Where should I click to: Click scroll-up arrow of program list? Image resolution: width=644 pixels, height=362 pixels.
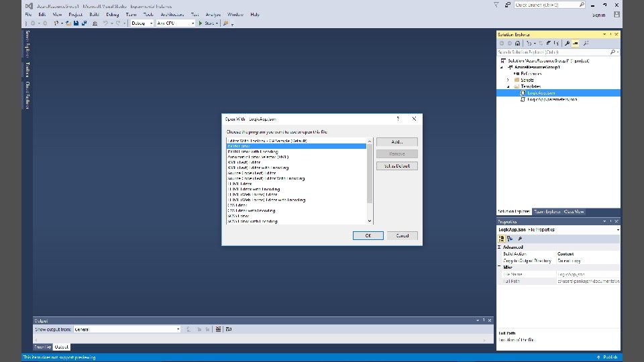click(370, 141)
